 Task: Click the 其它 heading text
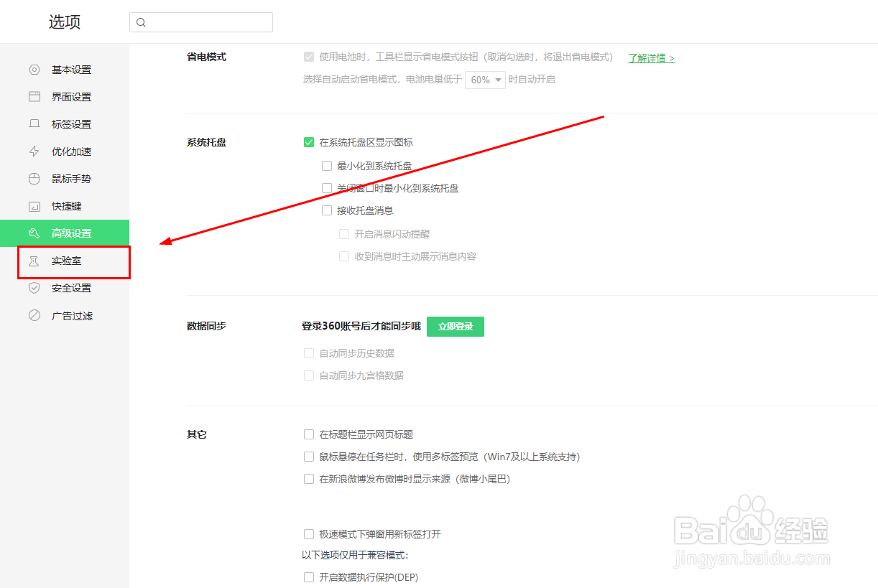[x=197, y=434]
